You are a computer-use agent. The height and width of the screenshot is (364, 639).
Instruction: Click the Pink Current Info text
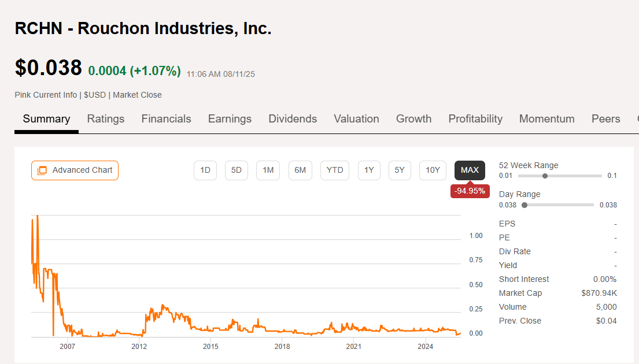pyautogui.click(x=46, y=95)
